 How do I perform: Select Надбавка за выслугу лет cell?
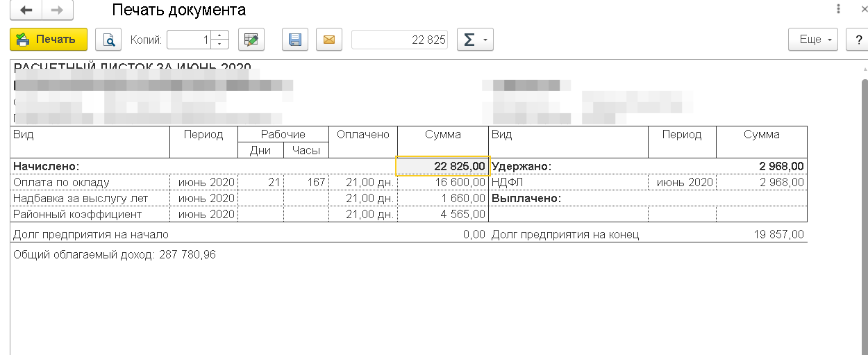pyautogui.click(x=90, y=199)
